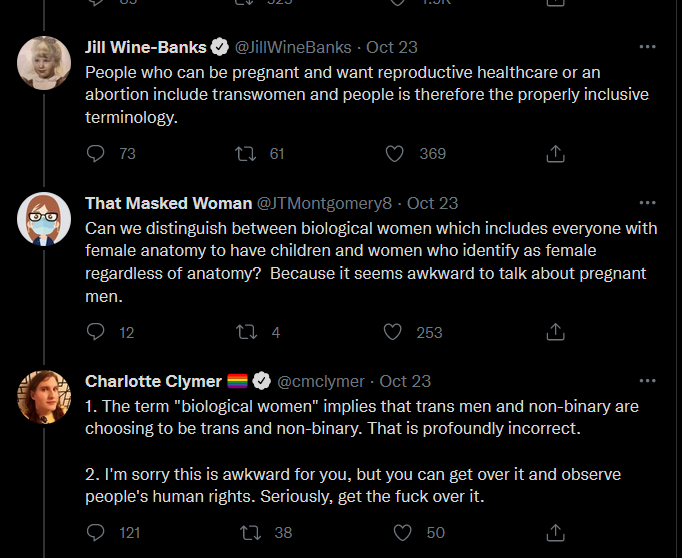Open more options on That Masked Woman's tweet
The height and width of the screenshot is (558, 682).
[x=647, y=203]
